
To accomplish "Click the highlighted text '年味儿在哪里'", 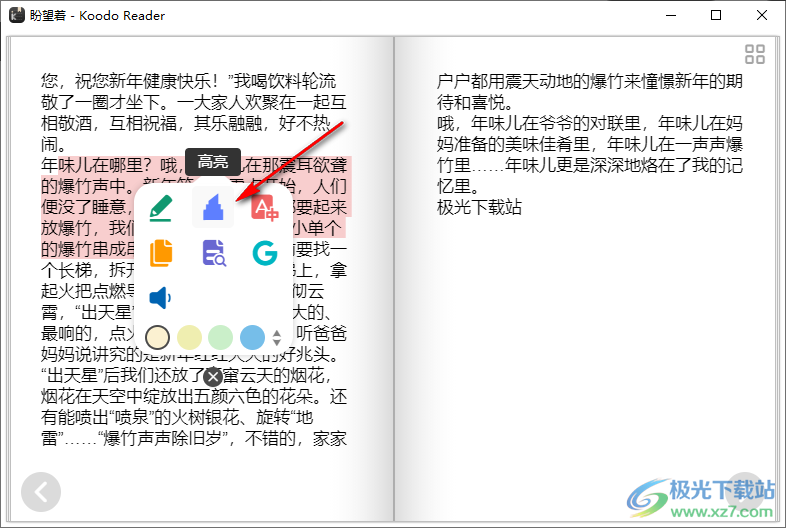I will (92, 165).
